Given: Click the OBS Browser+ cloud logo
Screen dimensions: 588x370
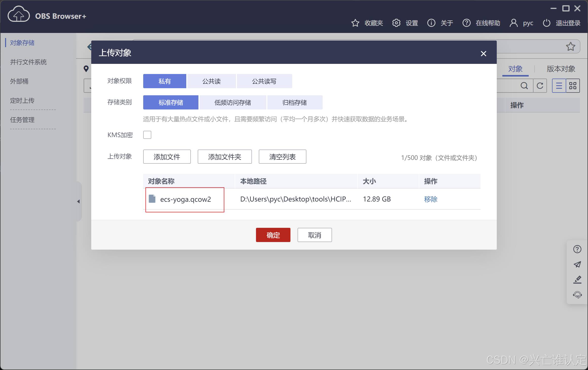Looking at the screenshot, I should 19,14.
